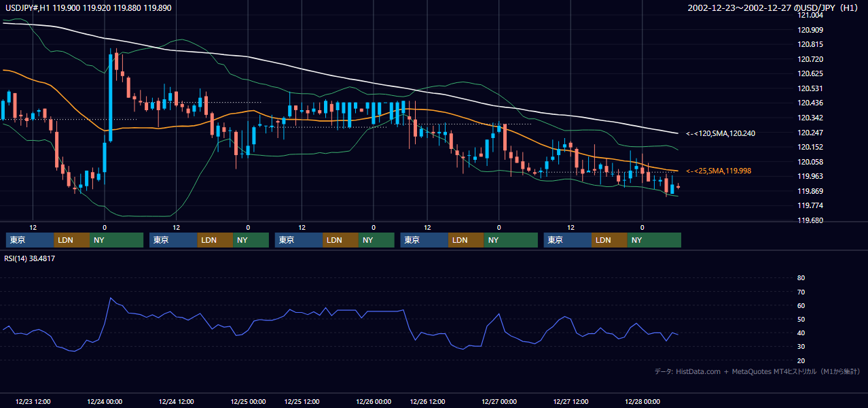Click the 12/24 00:00 date label
Screen dimensions: 868x408
(x=105, y=401)
